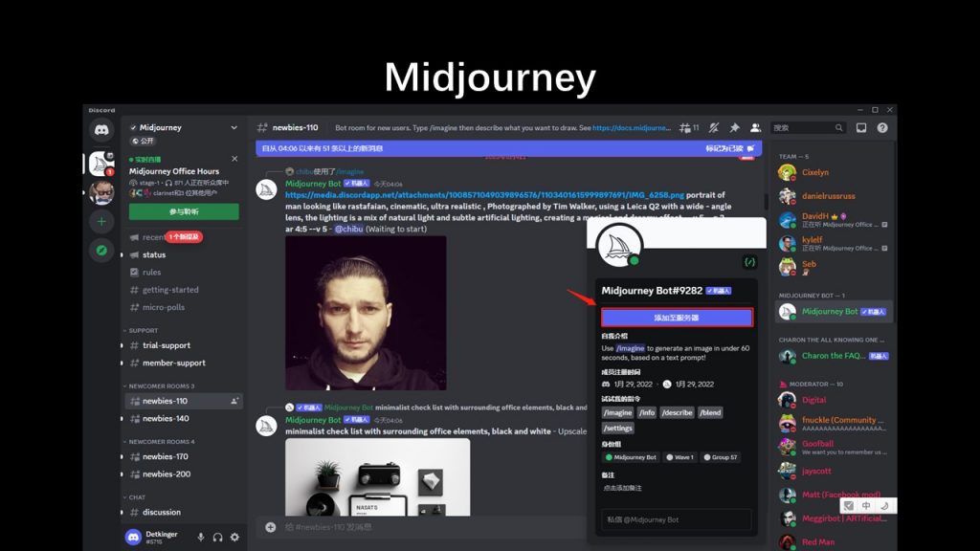
Task: Click blue add to server button
Action: coord(677,318)
